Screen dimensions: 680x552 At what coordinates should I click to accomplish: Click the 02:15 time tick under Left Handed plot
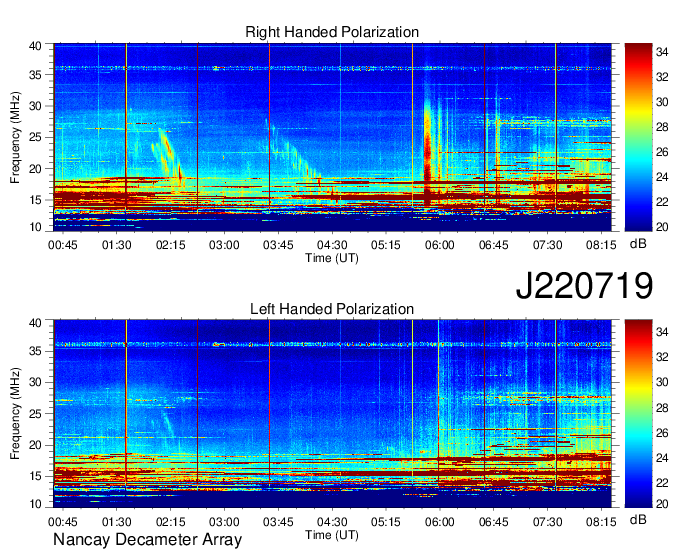(x=170, y=522)
